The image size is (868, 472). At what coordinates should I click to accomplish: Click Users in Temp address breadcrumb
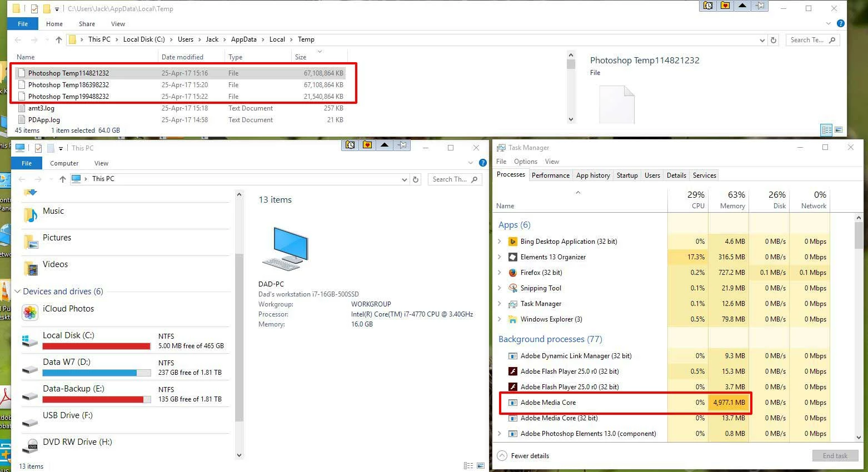point(186,39)
